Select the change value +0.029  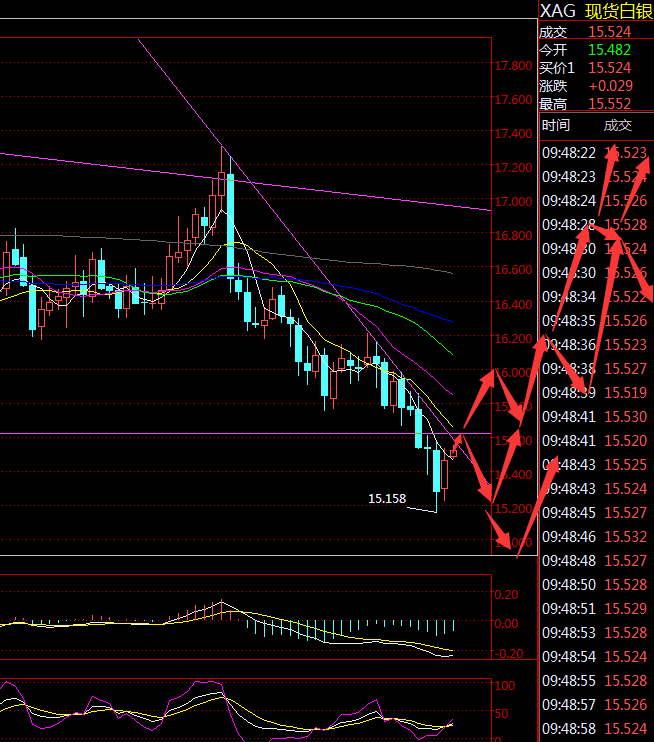[x=610, y=86]
